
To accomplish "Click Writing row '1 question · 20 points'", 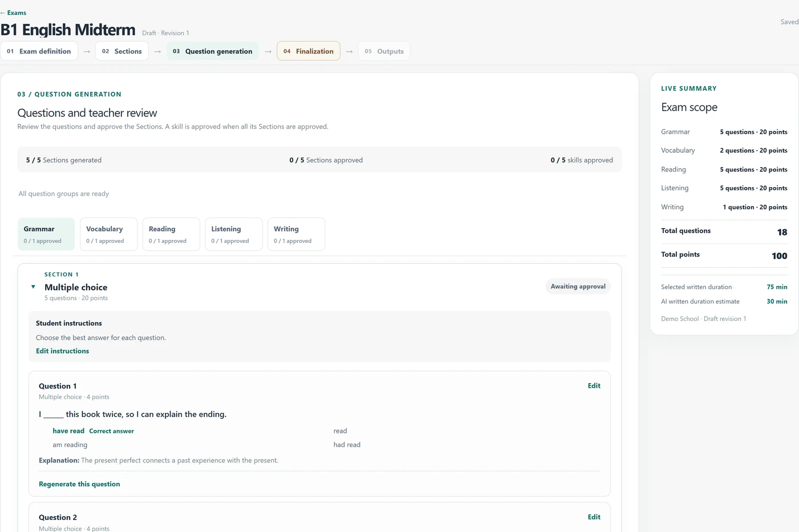I will click(x=754, y=207).
